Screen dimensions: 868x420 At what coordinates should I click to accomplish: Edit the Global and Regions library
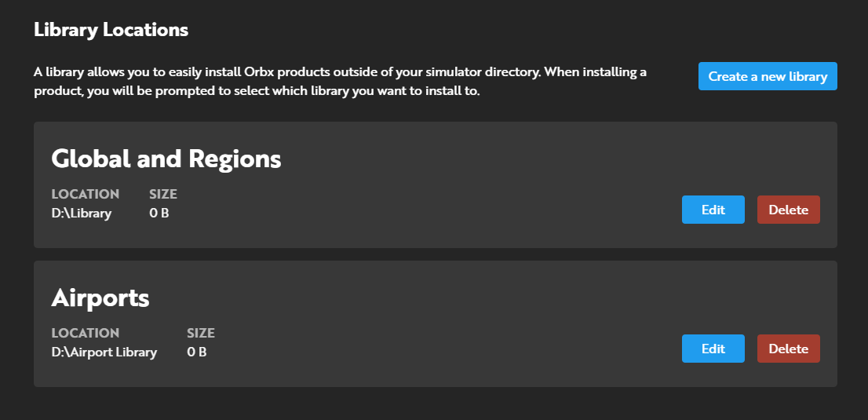coord(713,210)
